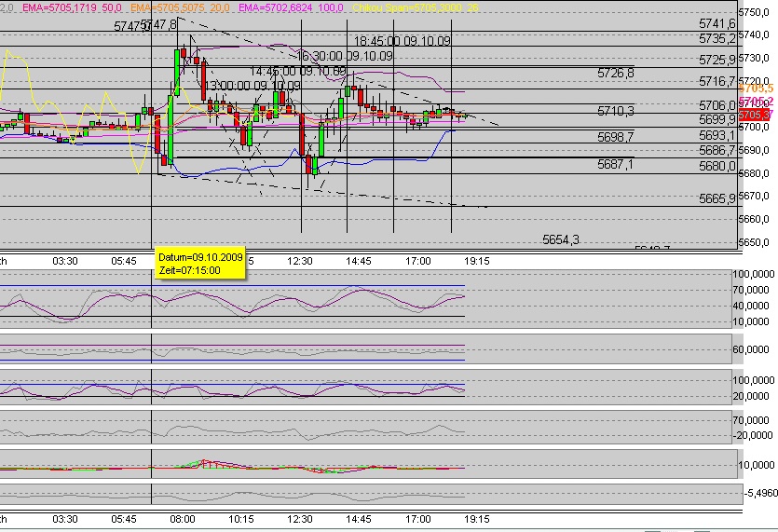The width and height of the screenshot is (778, 532).
Task: Click 5650,0 on the price axis
Action: click(x=754, y=242)
